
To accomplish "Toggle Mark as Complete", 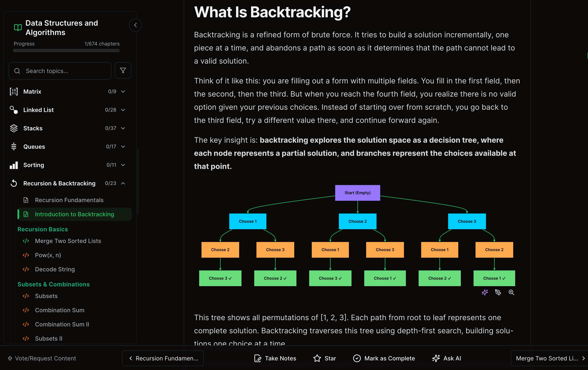I will pos(384,358).
